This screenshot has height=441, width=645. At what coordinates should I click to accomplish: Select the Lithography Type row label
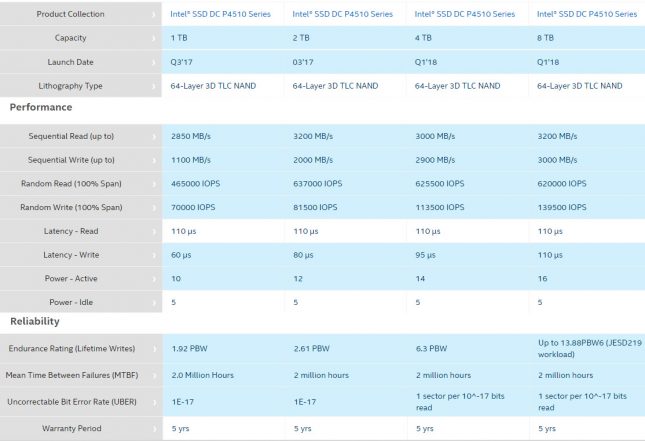[70, 86]
